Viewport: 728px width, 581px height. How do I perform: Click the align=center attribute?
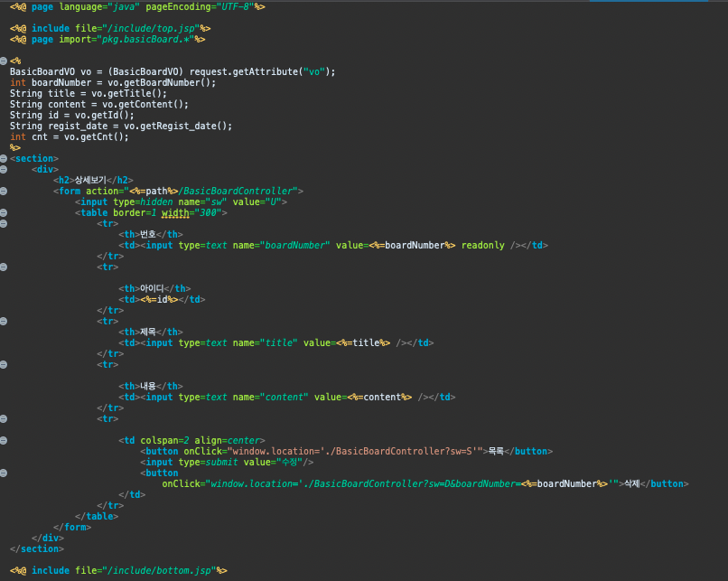(227, 440)
